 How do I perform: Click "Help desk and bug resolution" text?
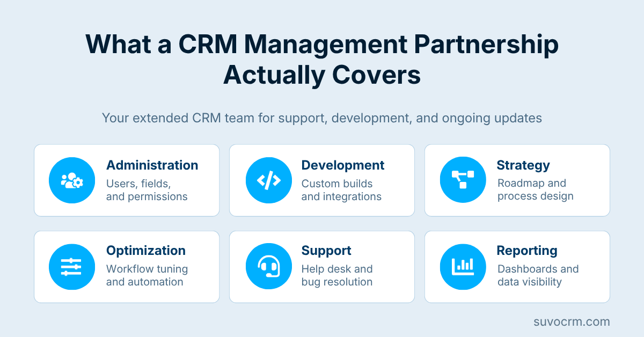pyautogui.click(x=337, y=275)
